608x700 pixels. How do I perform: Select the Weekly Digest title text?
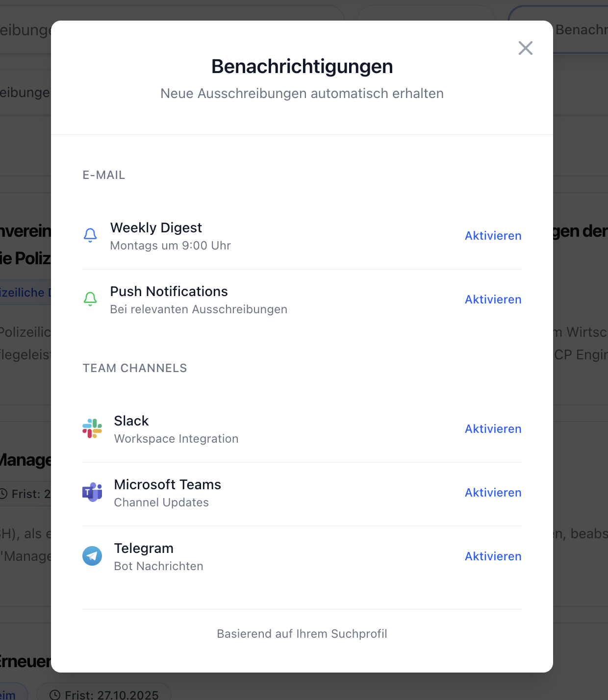coord(156,228)
